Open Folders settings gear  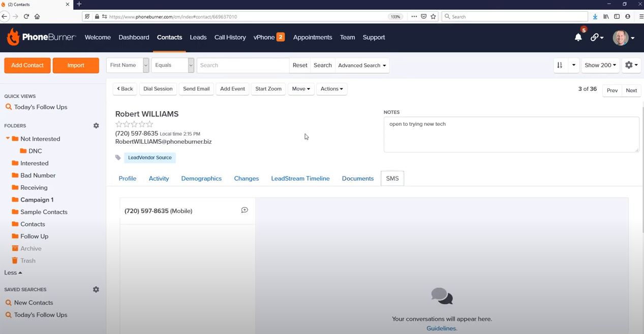click(x=96, y=125)
